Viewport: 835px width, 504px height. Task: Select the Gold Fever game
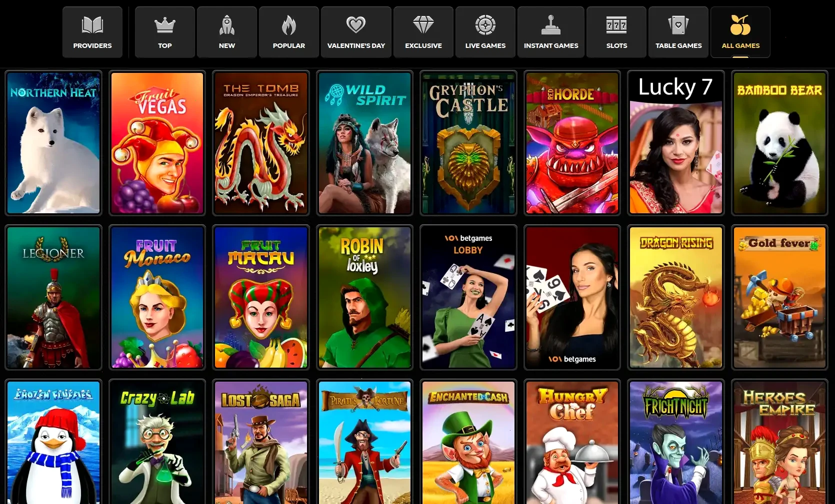coord(779,298)
